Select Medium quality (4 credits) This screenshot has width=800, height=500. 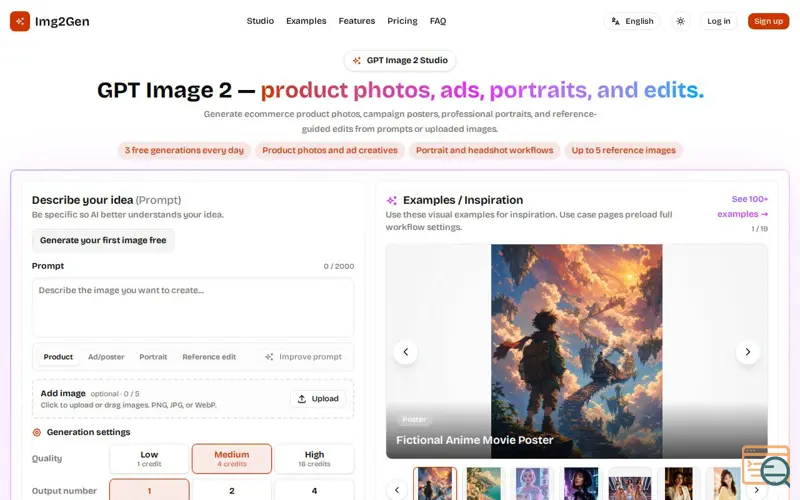click(x=232, y=458)
